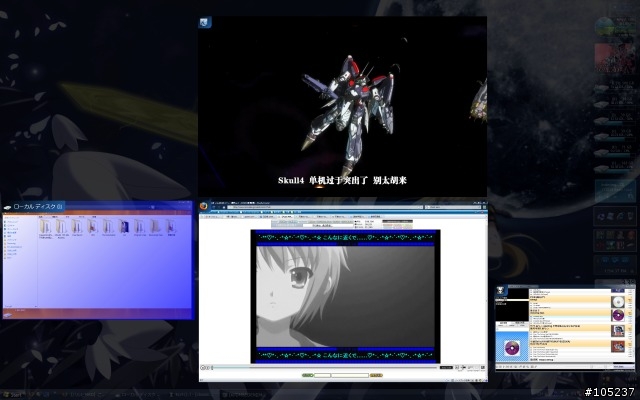Click the play button below the Firefox video
Screen dimensions: 640x400
[203, 368]
